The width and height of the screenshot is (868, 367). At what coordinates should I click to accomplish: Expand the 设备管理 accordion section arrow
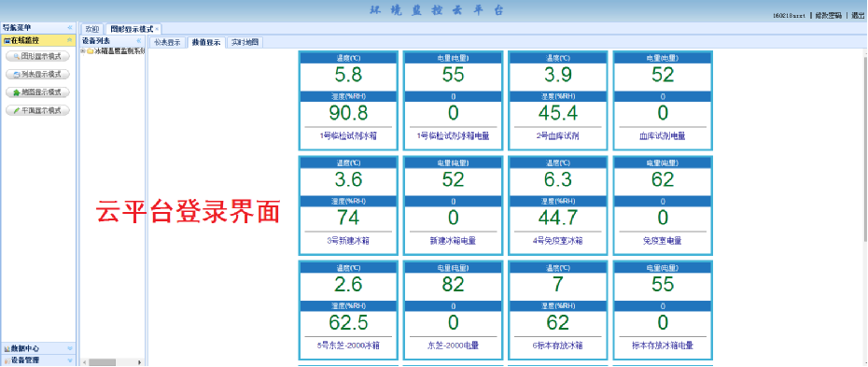(70, 360)
